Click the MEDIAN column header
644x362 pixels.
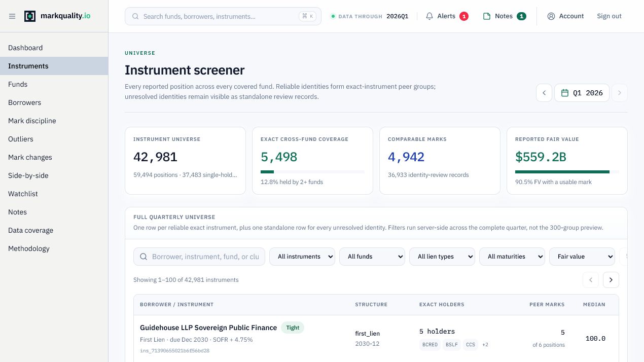(x=594, y=305)
